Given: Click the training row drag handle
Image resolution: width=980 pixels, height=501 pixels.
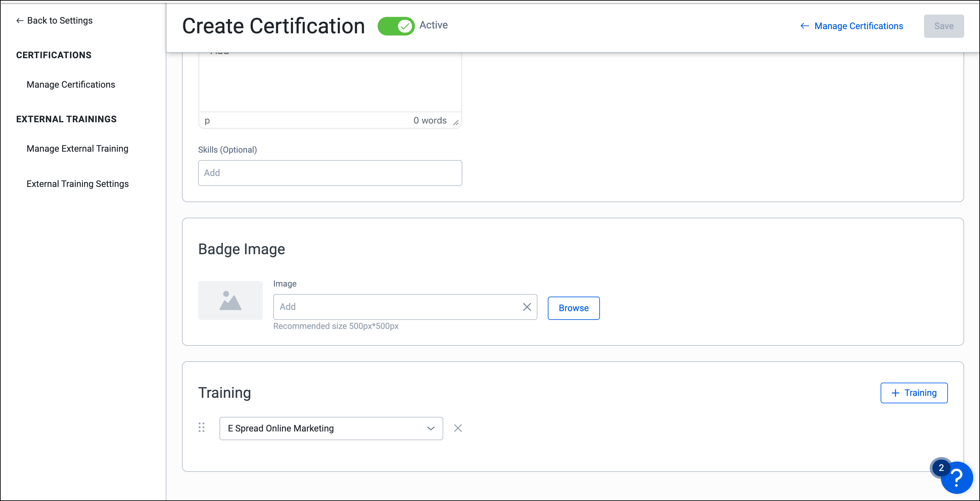Looking at the screenshot, I should 202,427.
